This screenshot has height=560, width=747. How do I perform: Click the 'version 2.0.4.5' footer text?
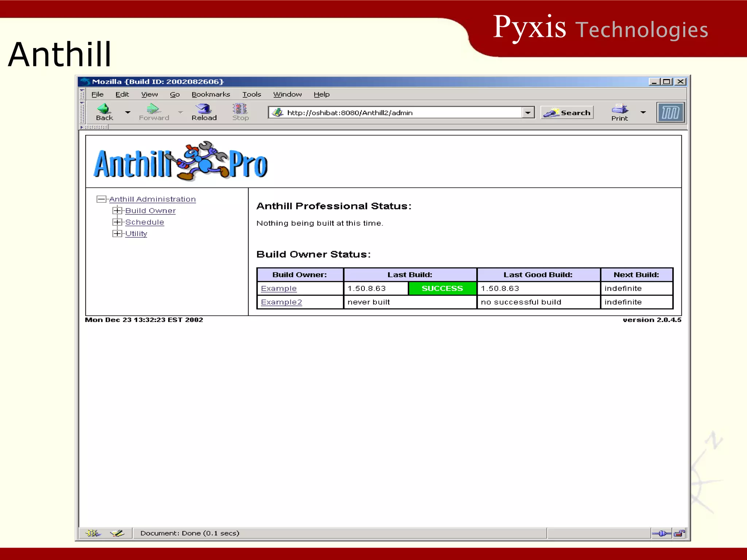(652, 320)
